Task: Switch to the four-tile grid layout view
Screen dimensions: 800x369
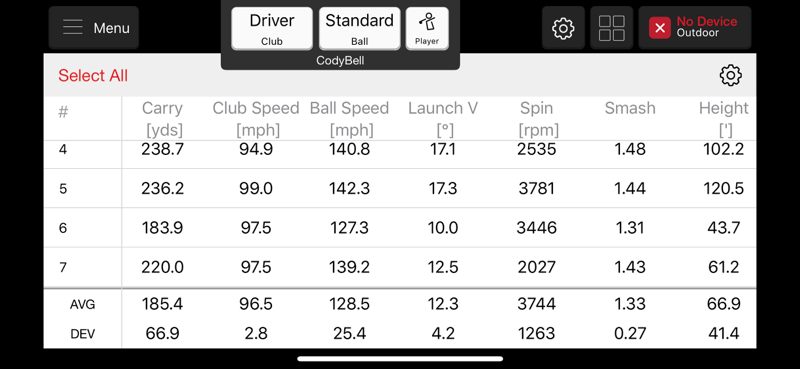Action: click(x=611, y=28)
